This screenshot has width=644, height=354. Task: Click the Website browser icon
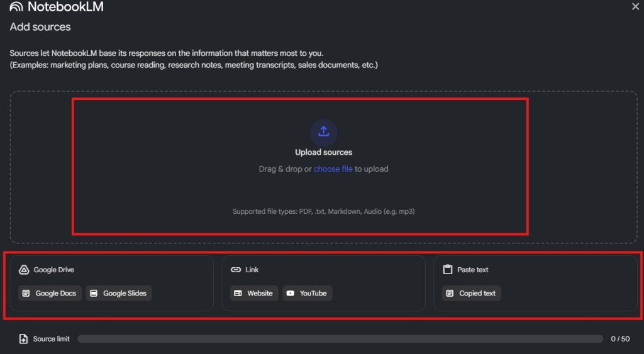click(238, 293)
